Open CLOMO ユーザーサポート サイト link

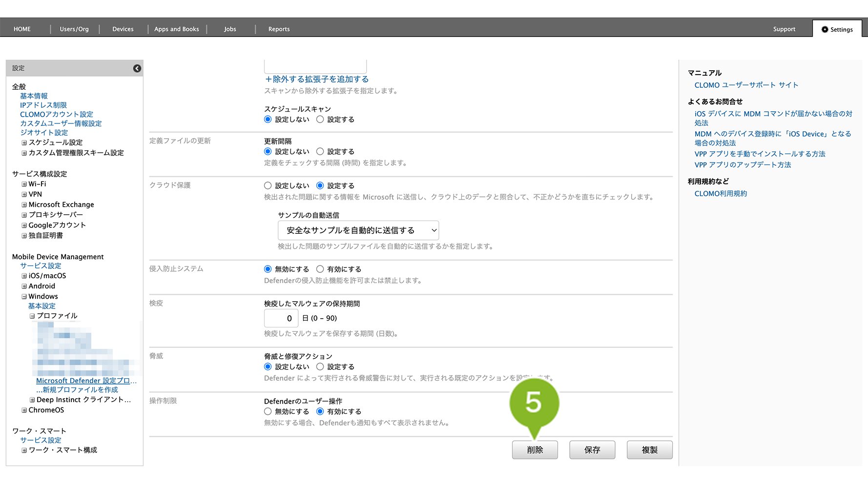point(746,85)
